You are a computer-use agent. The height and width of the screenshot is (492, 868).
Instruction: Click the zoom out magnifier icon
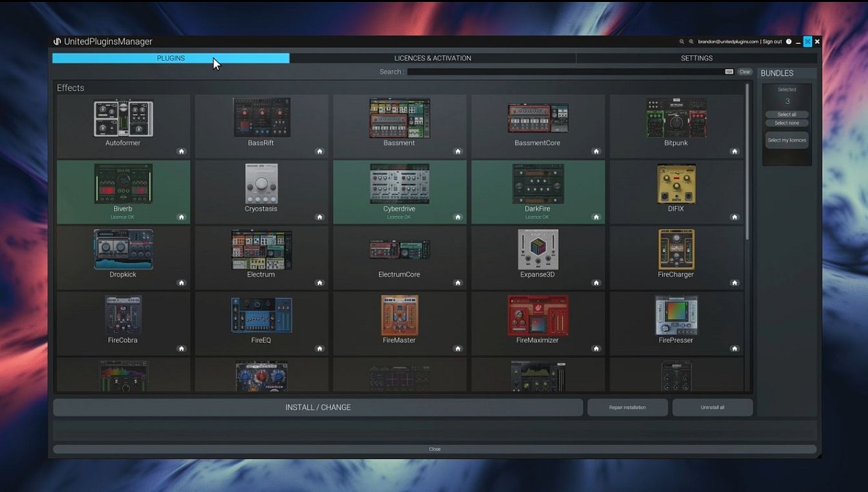point(681,42)
